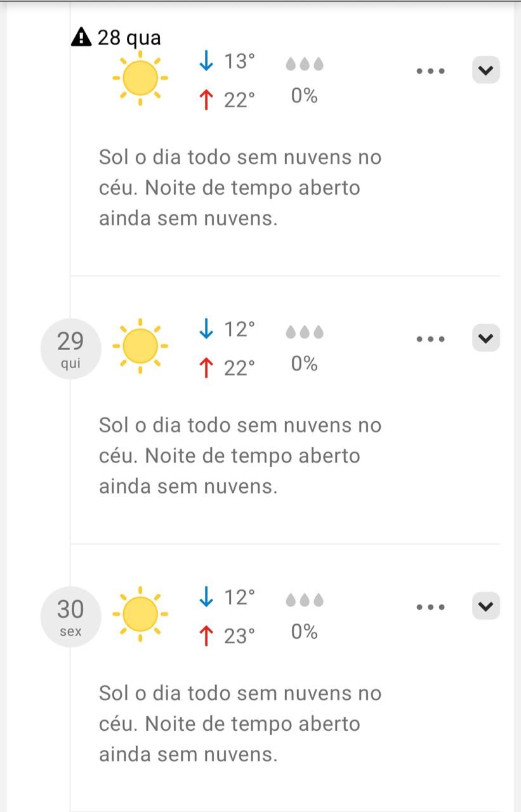Click the sun icon for Wednesday 28

[x=140, y=78]
